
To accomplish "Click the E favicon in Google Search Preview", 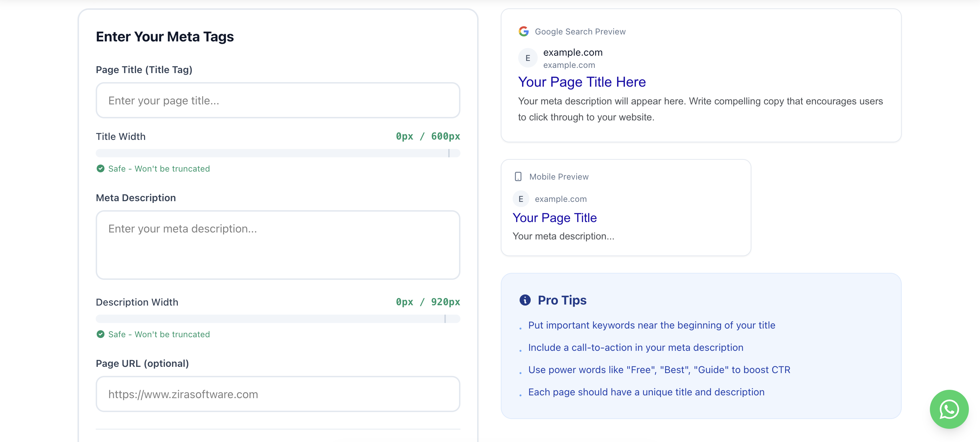I will (527, 58).
